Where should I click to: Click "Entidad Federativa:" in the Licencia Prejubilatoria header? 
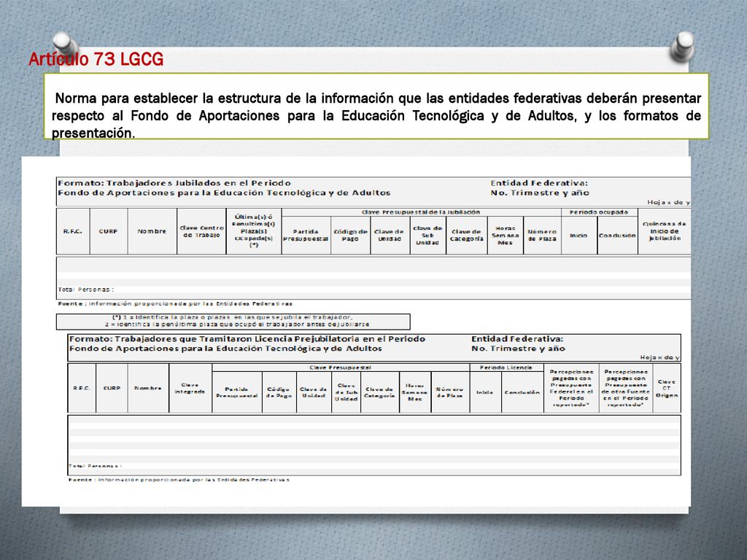pyautogui.click(x=517, y=339)
